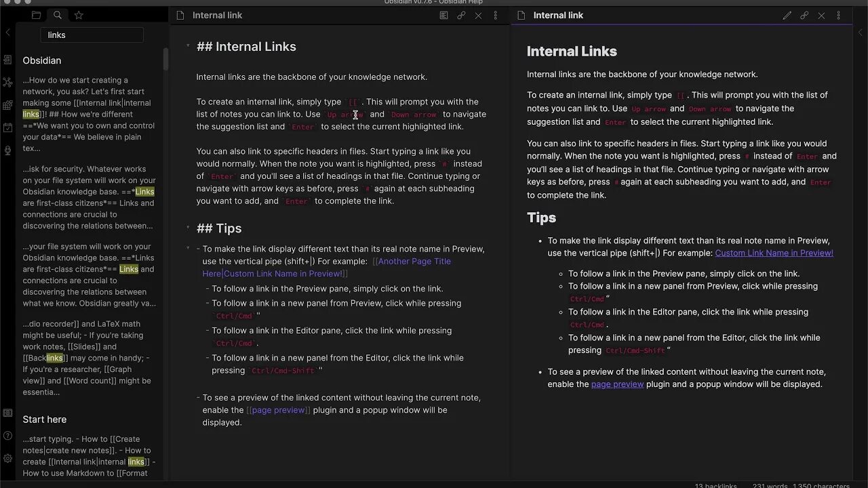Click the grid-shaped ribbon icon above the calendar
Screen dimensions: 868x488
click(x=7, y=105)
